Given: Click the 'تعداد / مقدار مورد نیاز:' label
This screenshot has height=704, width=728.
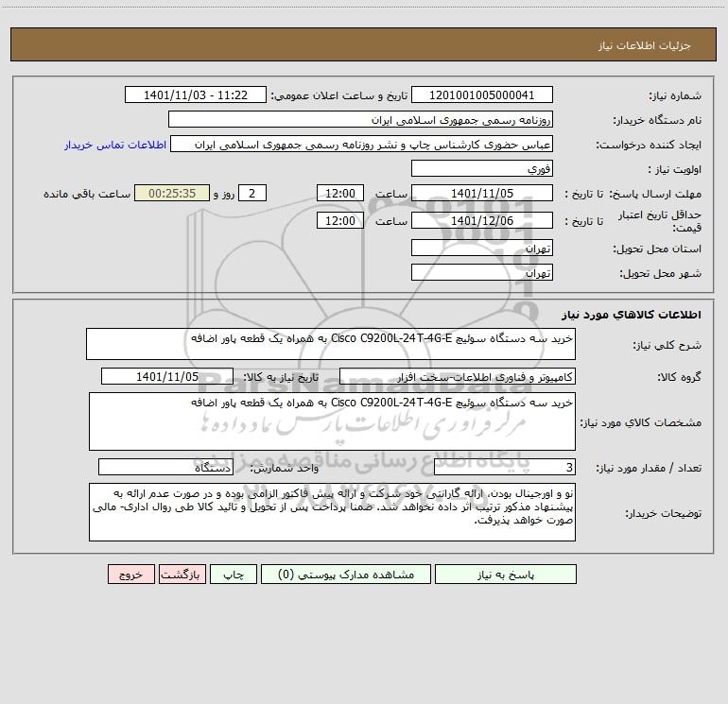Looking at the screenshot, I should pos(649,469).
